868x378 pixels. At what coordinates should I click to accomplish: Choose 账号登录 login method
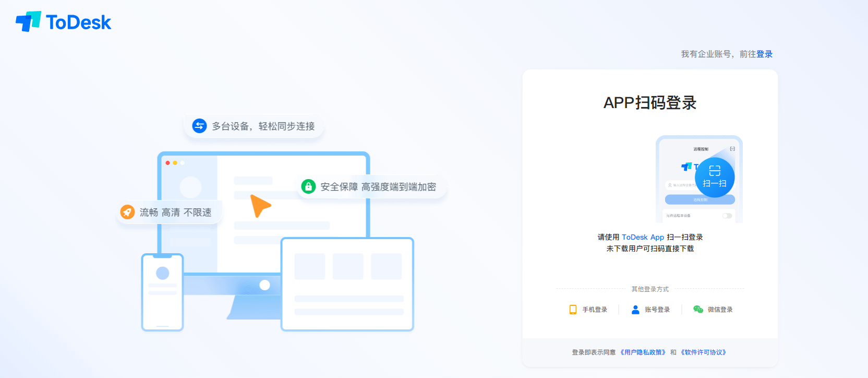657,310
